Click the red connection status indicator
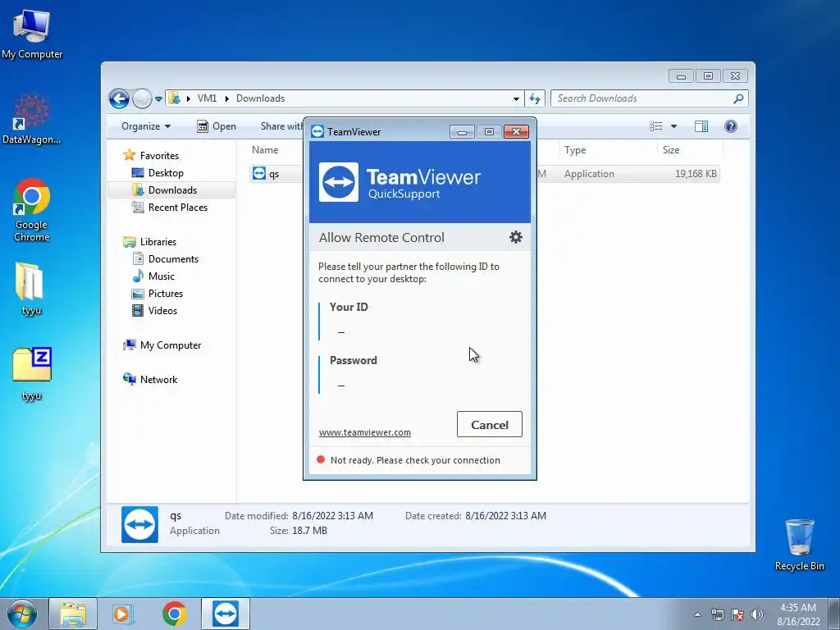The height and width of the screenshot is (630, 840). click(321, 459)
